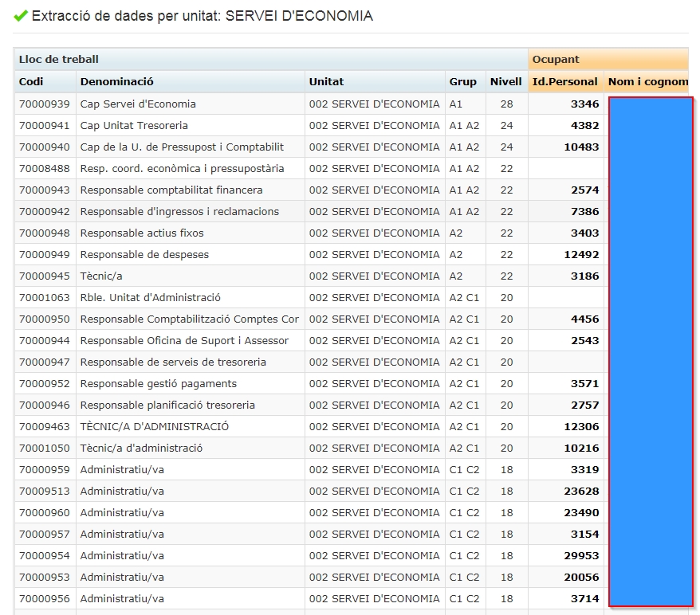Screen dimensions: 700x615
Task: Click the Ocupant group header
Action: pyautogui.click(x=556, y=60)
